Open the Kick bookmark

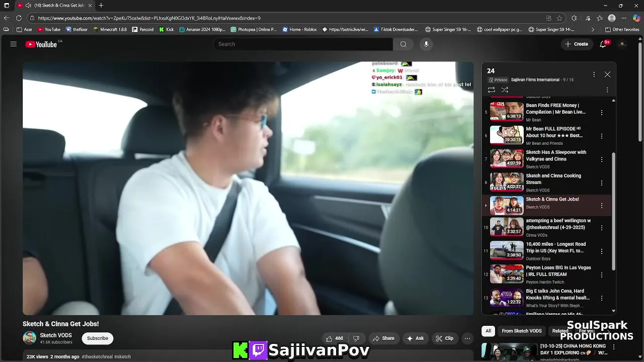tap(167, 30)
